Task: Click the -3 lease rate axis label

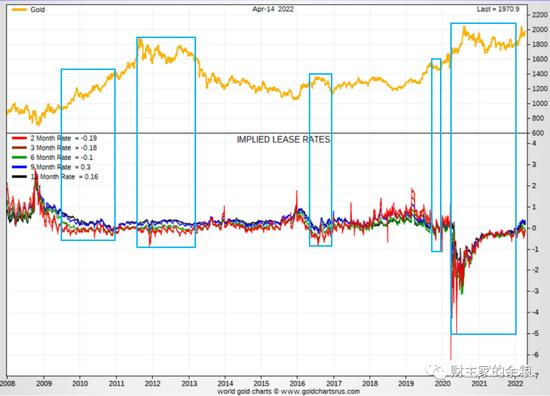Action: pos(534,291)
